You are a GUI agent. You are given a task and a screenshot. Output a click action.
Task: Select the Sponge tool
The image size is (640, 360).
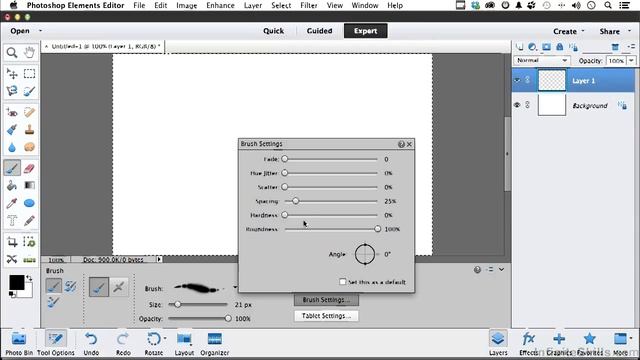click(x=29, y=147)
